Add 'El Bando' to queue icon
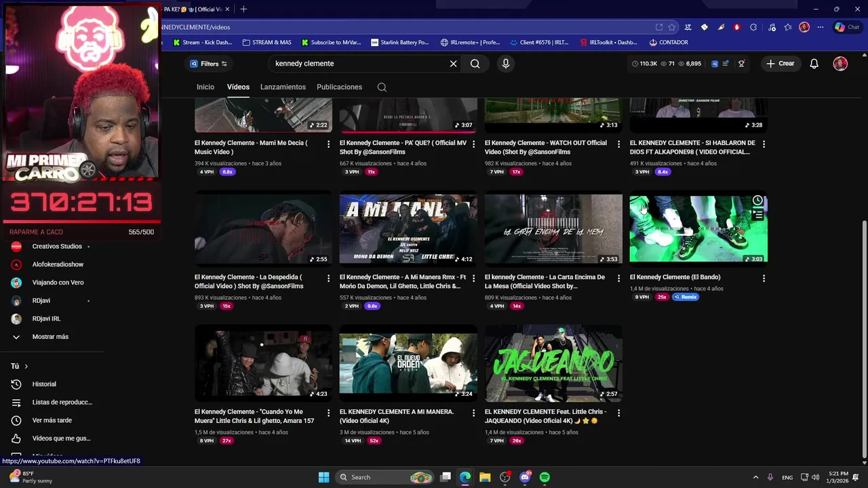Image resolution: width=868 pixels, height=488 pixels. click(x=757, y=215)
